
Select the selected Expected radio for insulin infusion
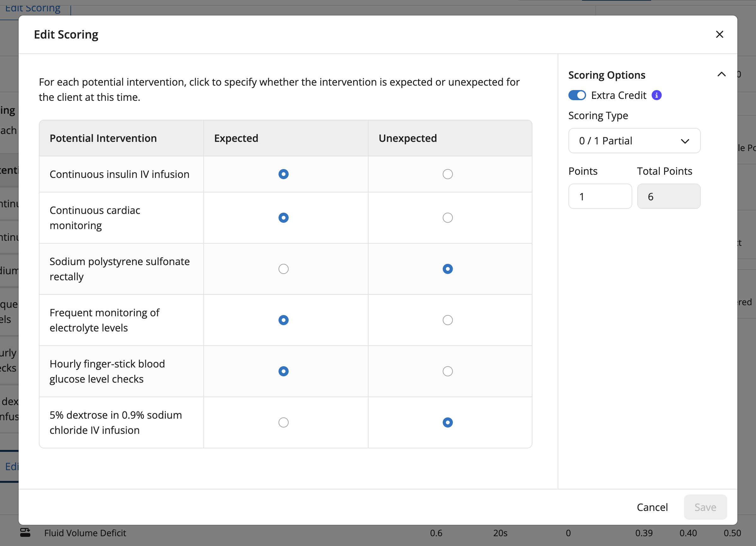coord(283,174)
